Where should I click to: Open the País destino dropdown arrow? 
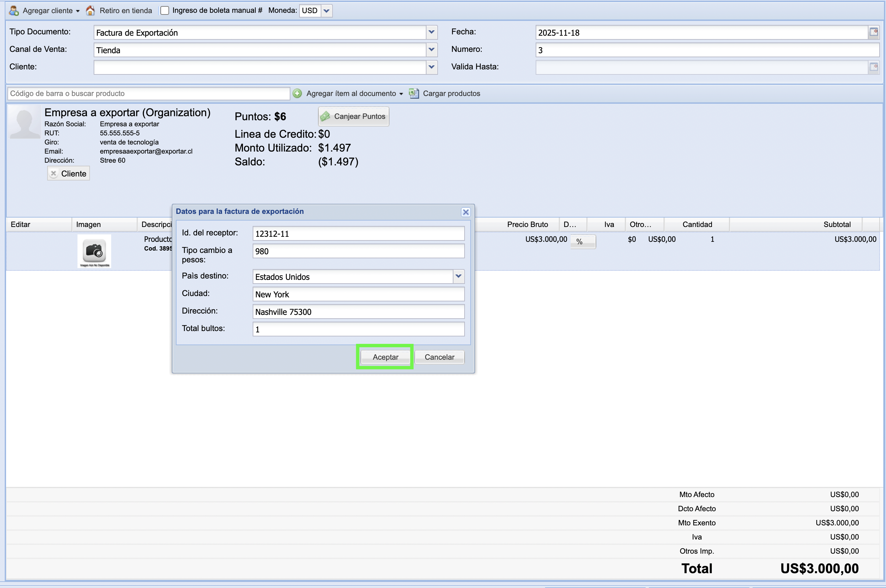[458, 276]
